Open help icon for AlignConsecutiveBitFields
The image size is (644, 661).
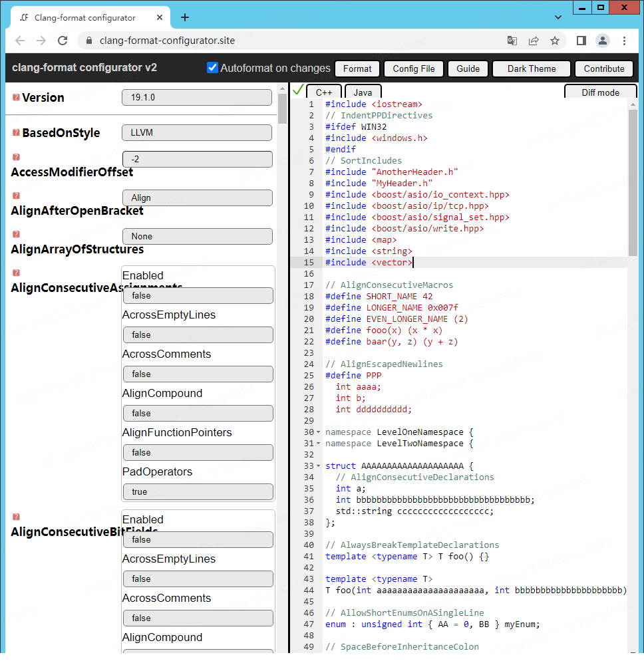[16, 517]
